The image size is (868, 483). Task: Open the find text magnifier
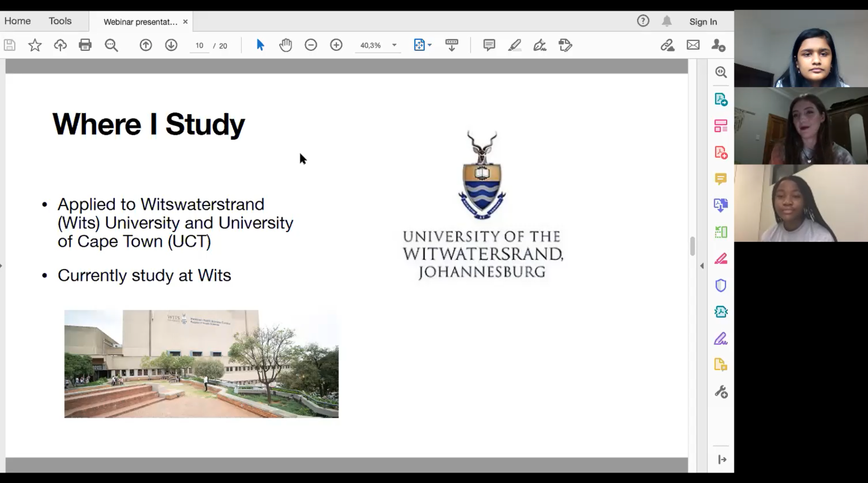[x=111, y=45]
